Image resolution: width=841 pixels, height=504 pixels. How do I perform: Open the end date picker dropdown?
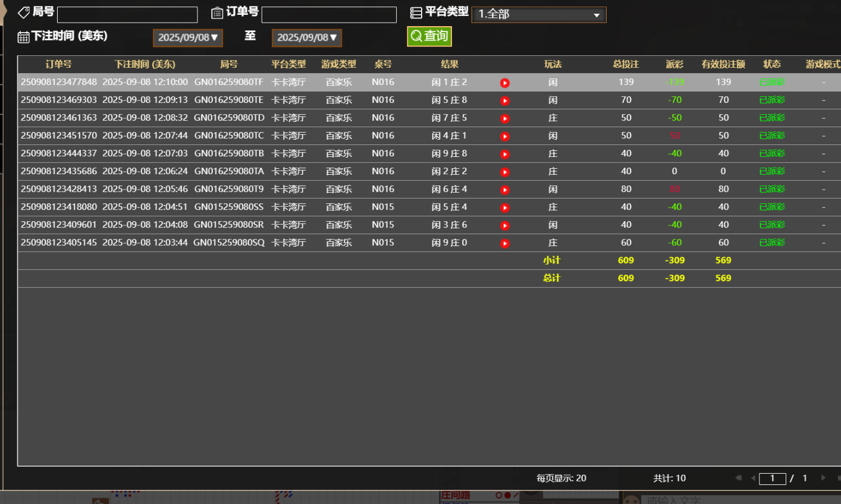point(306,37)
